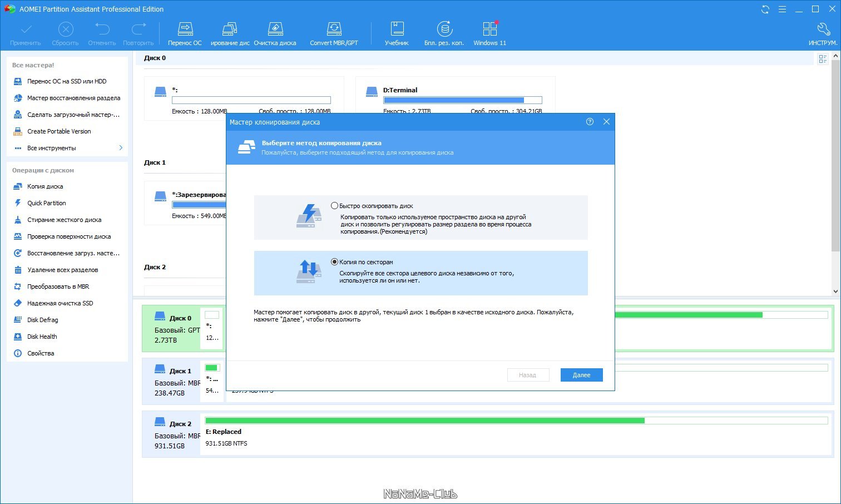
Task: Expand the Все инструменты chevron
Action: [121, 148]
